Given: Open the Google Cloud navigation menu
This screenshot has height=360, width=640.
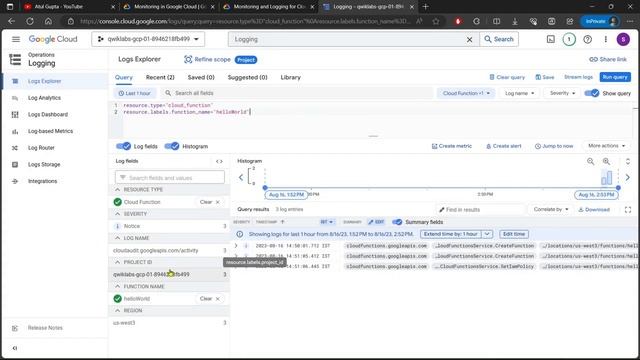Looking at the screenshot, I should pyautogui.click(x=16, y=39).
